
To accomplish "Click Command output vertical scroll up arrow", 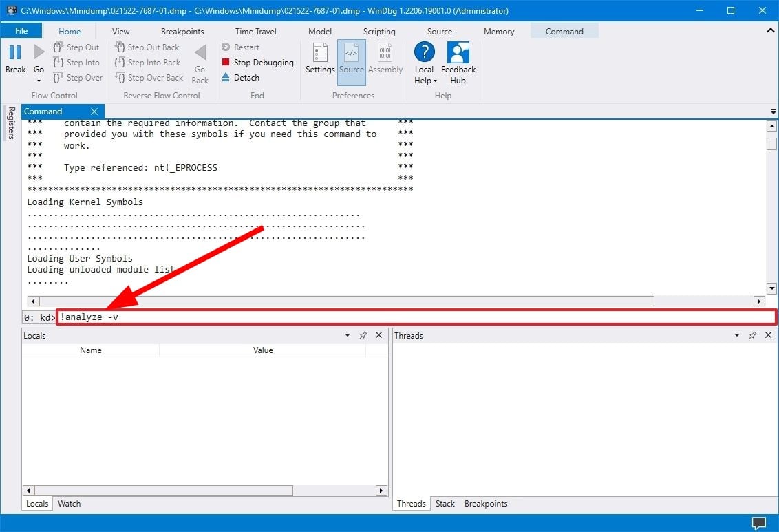I will (x=771, y=126).
